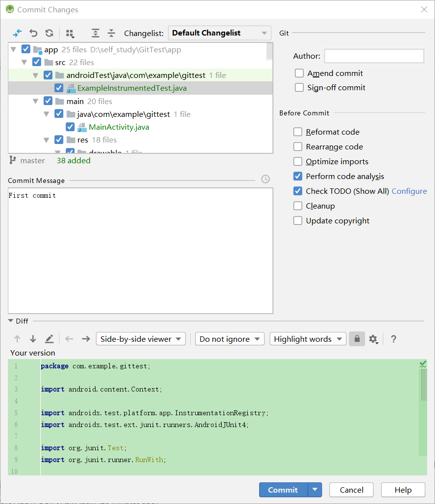Click the Collapse All icon
The width and height of the screenshot is (435, 504).
pos(111,33)
